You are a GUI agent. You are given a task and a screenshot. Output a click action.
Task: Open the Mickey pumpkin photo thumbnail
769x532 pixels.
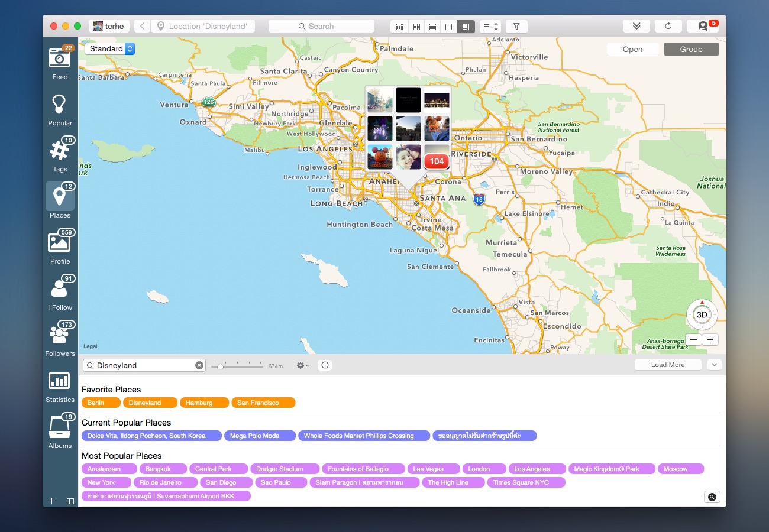click(380, 157)
